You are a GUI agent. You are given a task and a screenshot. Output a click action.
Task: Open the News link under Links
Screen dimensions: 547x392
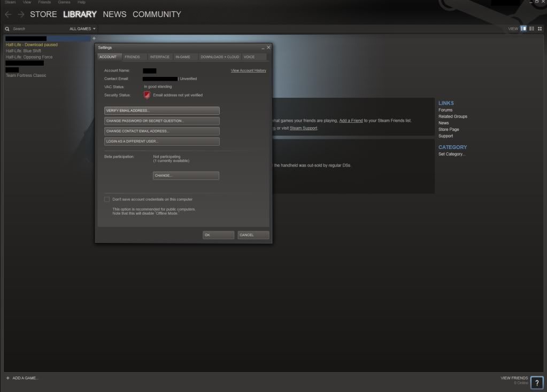(x=444, y=123)
